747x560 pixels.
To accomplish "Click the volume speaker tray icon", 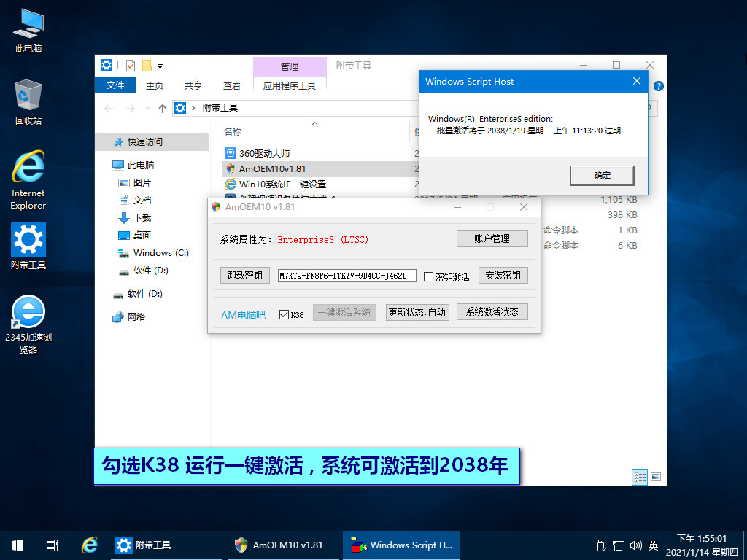I will click(635, 545).
